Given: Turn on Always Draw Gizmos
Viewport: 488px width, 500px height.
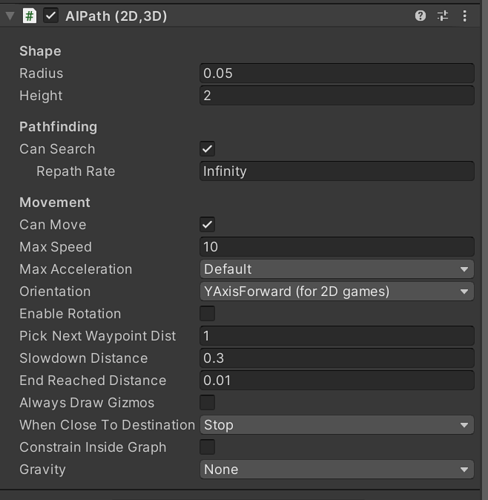Looking at the screenshot, I should click(207, 402).
